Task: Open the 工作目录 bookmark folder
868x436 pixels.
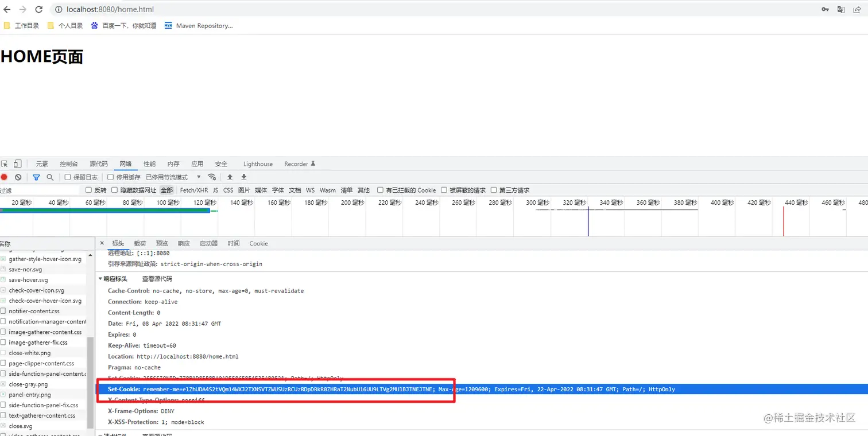Action: [x=21, y=25]
